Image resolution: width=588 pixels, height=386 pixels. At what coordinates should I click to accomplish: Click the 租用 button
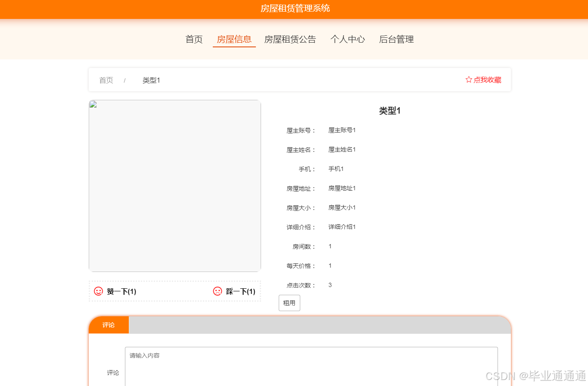point(289,303)
